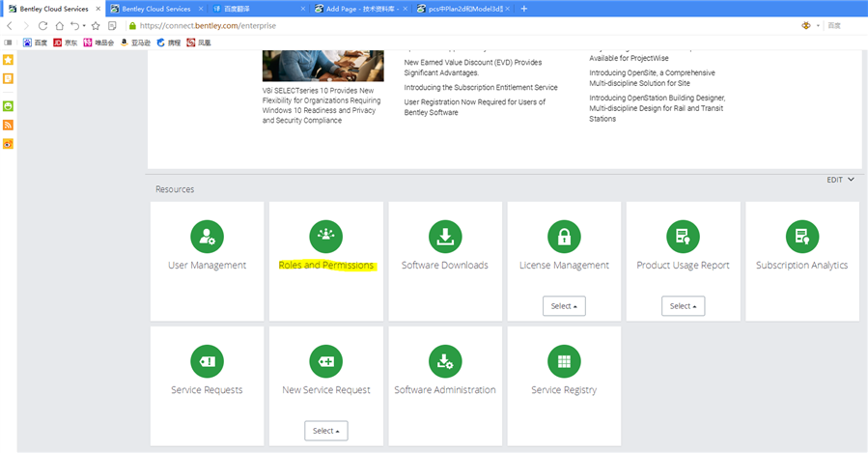This screenshot has width=868, height=453.
Task: Click the Service Registry label
Action: click(564, 390)
